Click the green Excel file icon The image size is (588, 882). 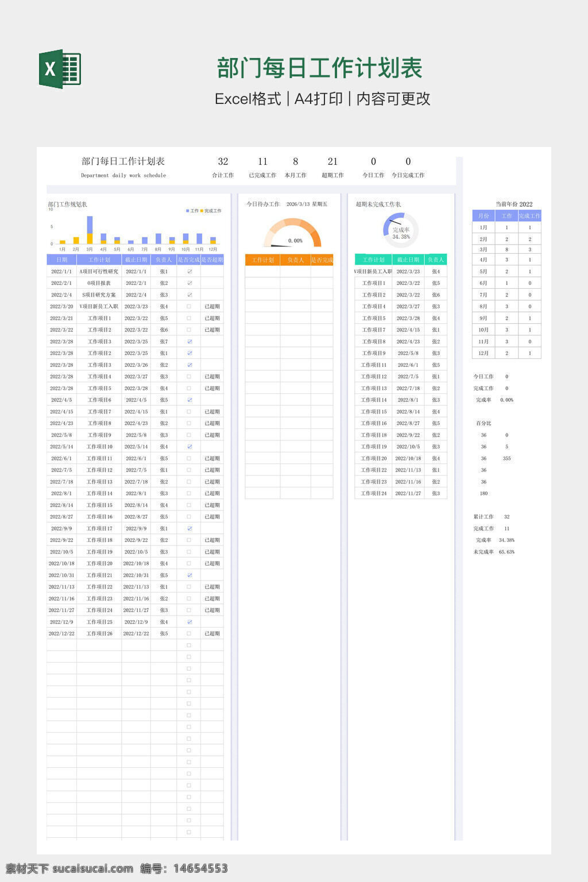tap(60, 69)
